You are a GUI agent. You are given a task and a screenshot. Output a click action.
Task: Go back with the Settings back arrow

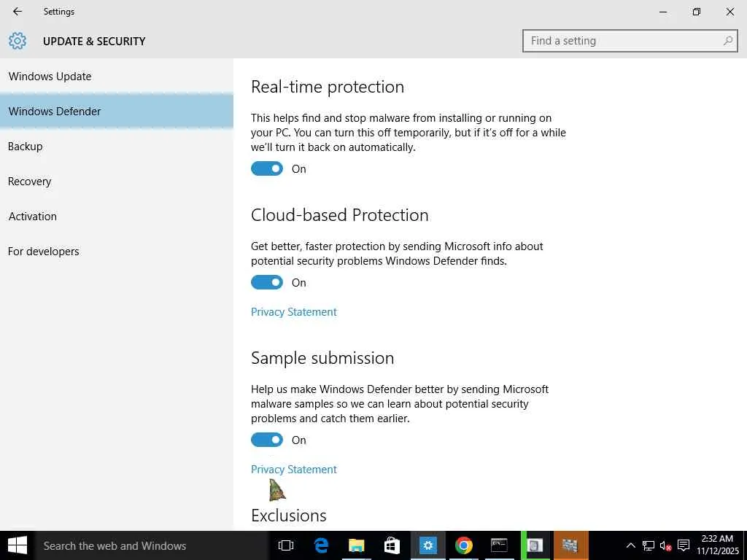point(18,12)
